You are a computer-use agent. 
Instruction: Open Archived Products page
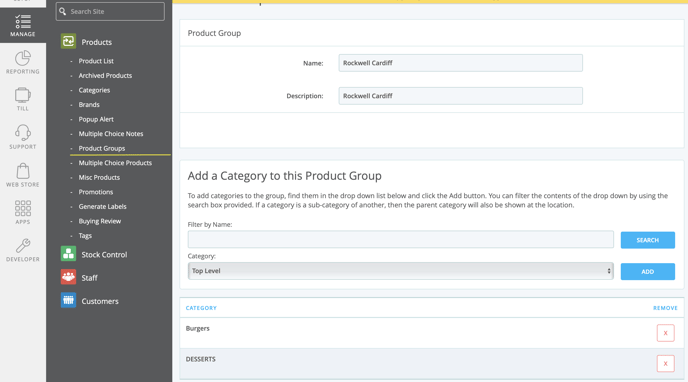click(105, 75)
